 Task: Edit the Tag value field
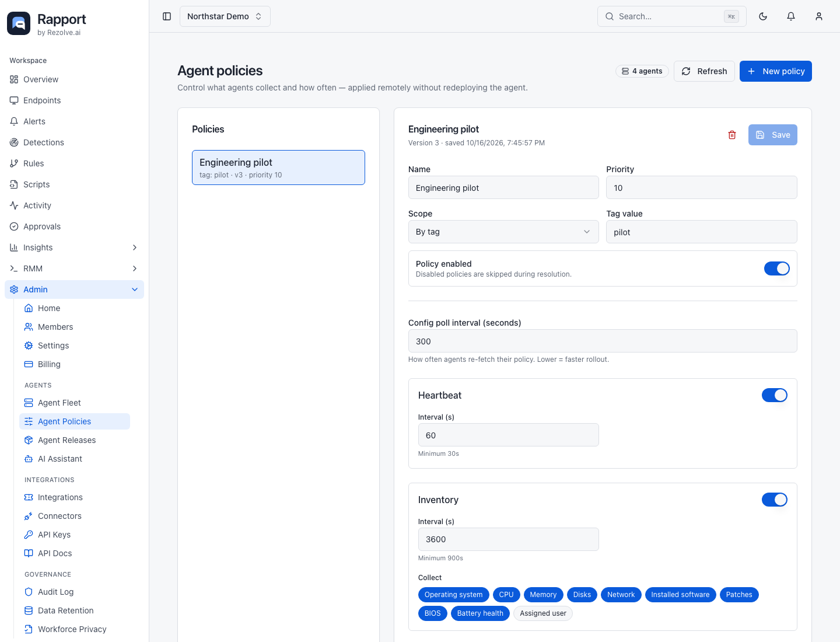(x=702, y=232)
